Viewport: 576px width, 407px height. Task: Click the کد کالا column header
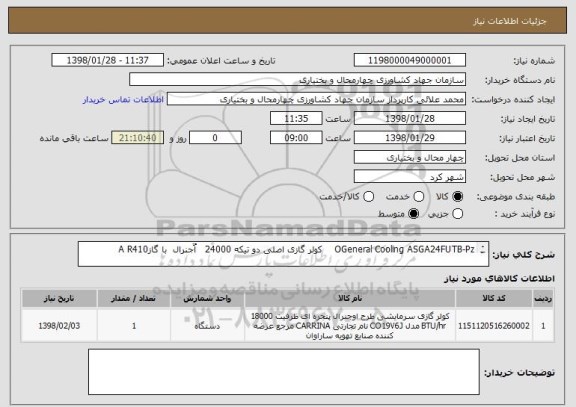[494, 298]
